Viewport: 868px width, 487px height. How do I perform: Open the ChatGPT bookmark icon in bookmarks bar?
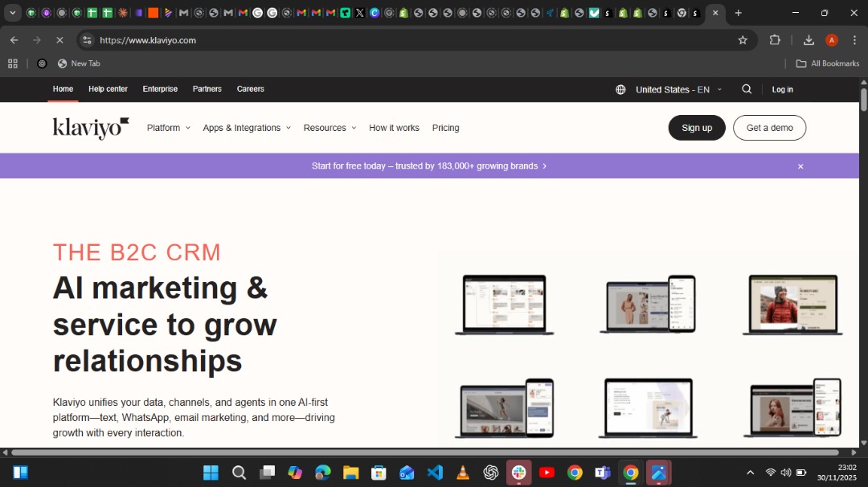42,63
